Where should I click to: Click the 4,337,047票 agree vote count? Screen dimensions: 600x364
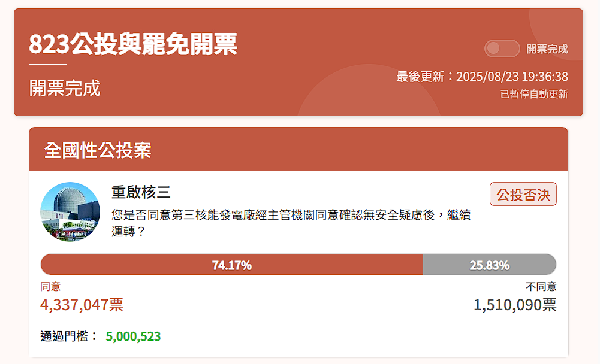82,305
